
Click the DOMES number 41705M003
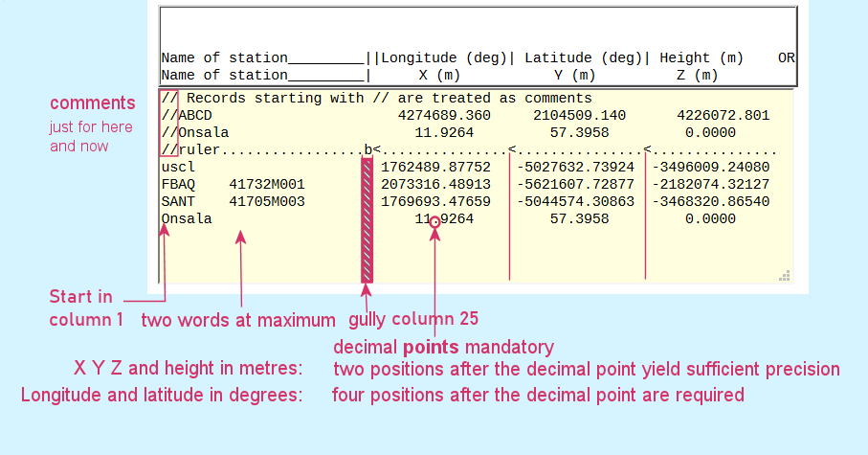[x=267, y=201]
